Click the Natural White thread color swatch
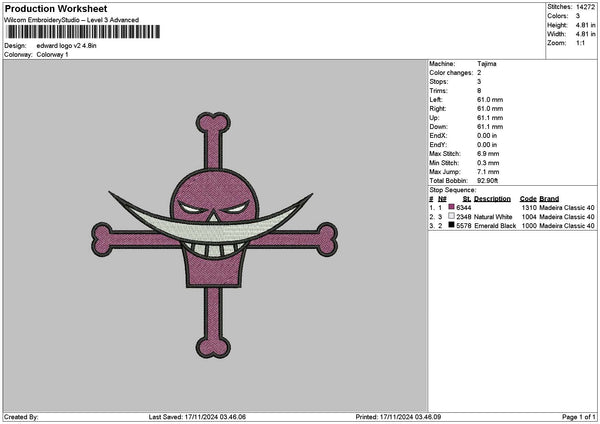The image size is (600, 424). coord(452,216)
